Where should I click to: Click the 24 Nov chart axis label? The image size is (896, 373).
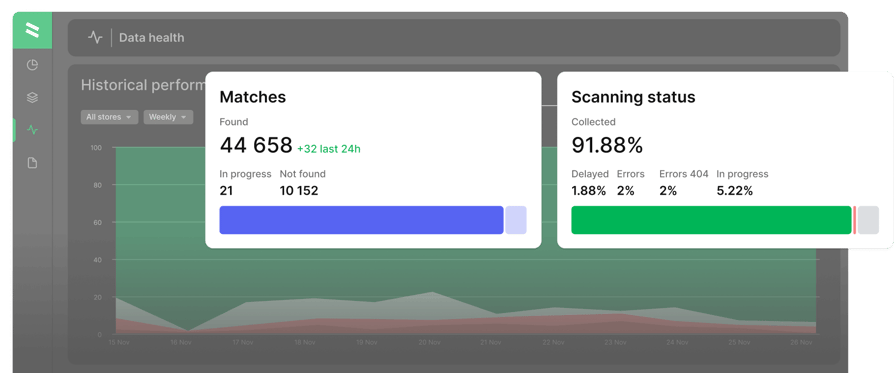[677, 343]
